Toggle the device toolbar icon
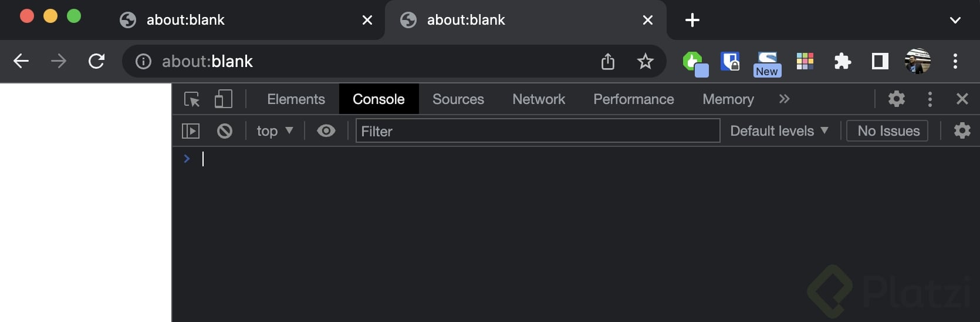Screen dimensions: 980x322 click(x=223, y=99)
